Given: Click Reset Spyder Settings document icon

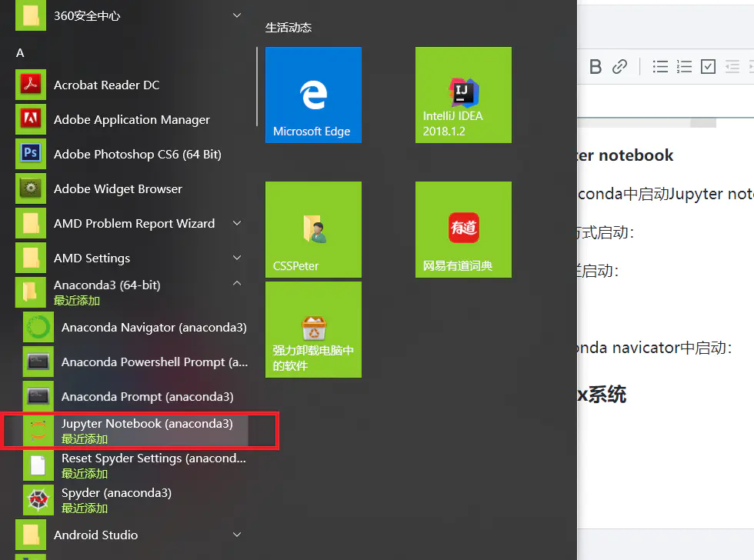Looking at the screenshot, I should pos(38,465).
